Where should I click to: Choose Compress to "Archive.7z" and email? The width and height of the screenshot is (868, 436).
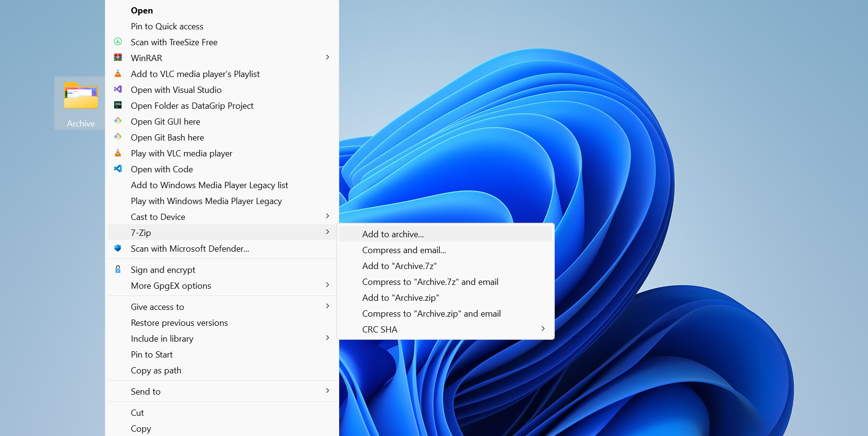[430, 282]
